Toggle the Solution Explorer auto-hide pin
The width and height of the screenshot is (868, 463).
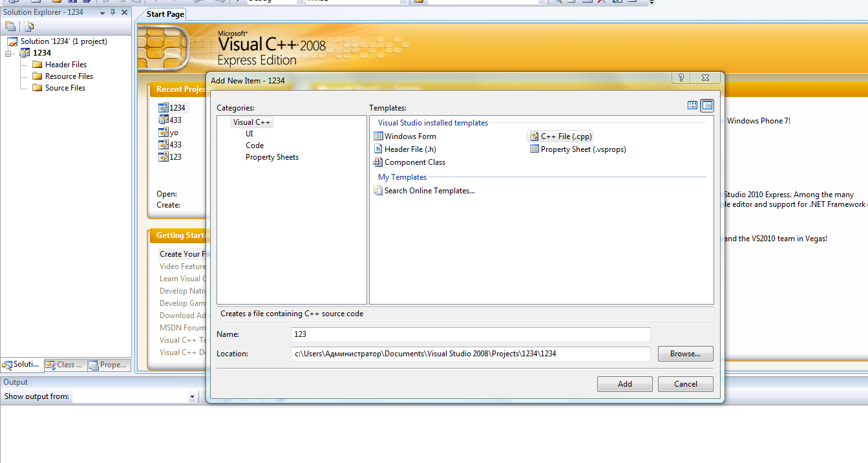112,13
